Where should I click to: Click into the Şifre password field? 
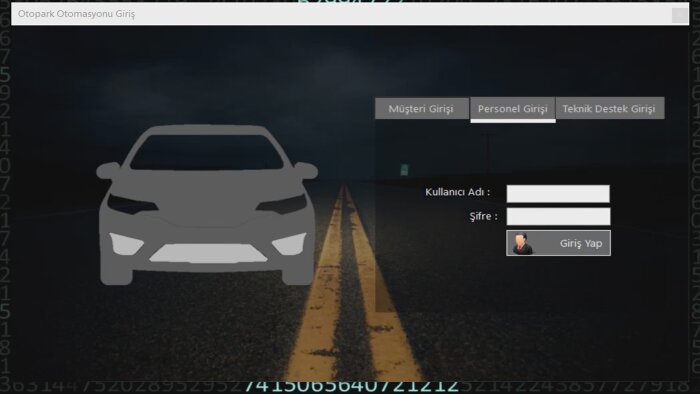[x=558, y=216]
